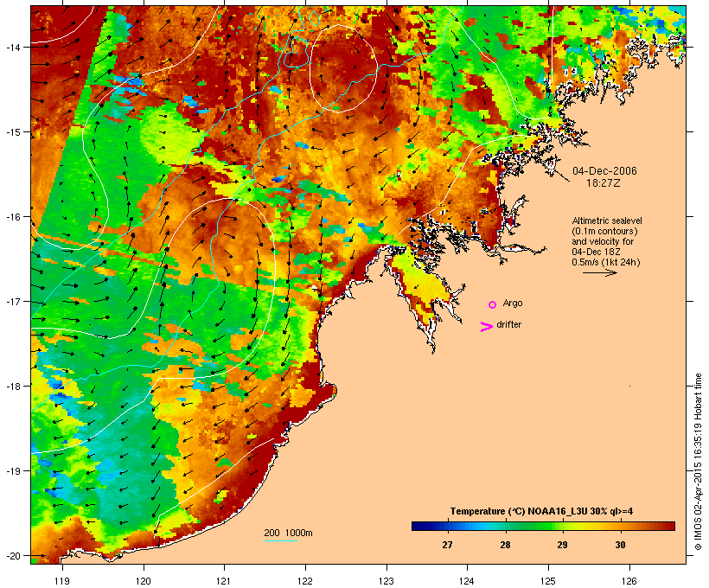Click the -18 latitude axis label
709x588 pixels.
tap(12, 387)
